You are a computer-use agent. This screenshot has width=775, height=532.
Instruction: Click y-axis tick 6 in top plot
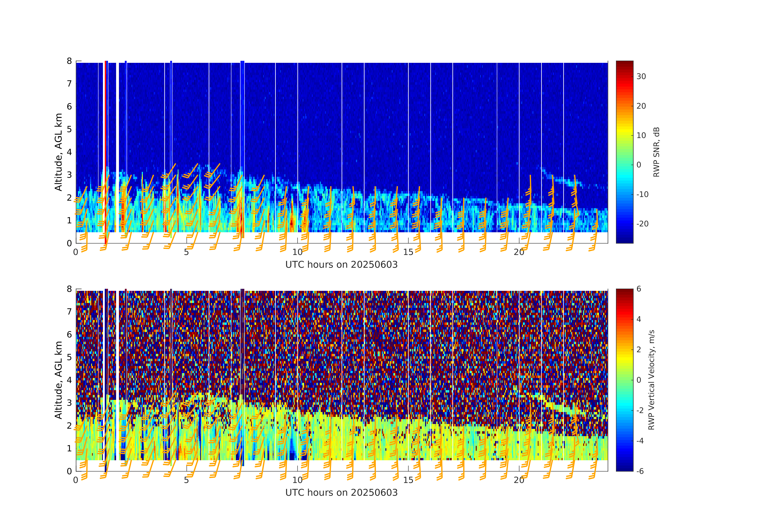[x=69, y=106]
